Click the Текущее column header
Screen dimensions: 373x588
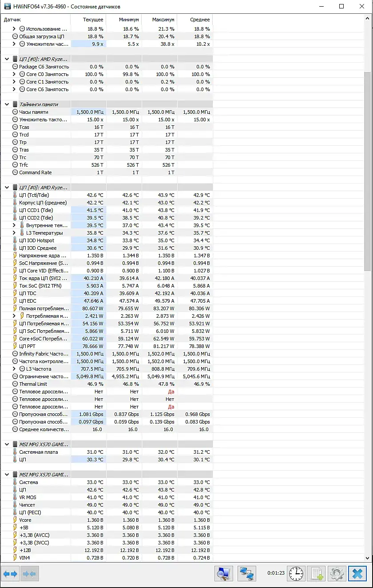pos(88,20)
